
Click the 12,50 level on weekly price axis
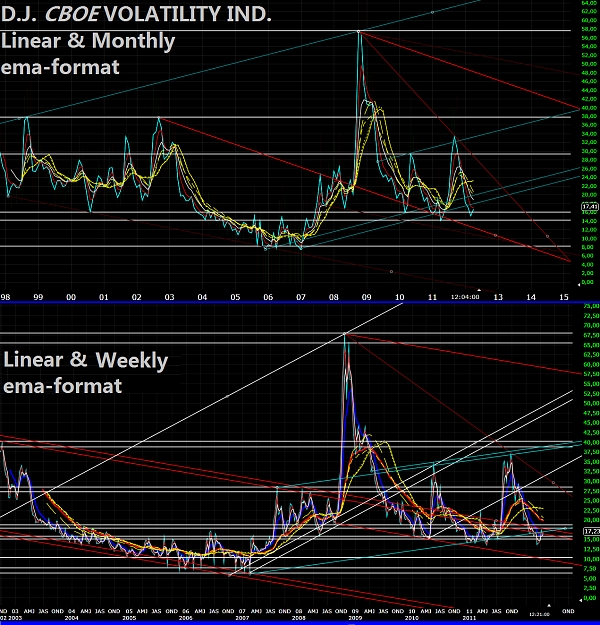591,550
